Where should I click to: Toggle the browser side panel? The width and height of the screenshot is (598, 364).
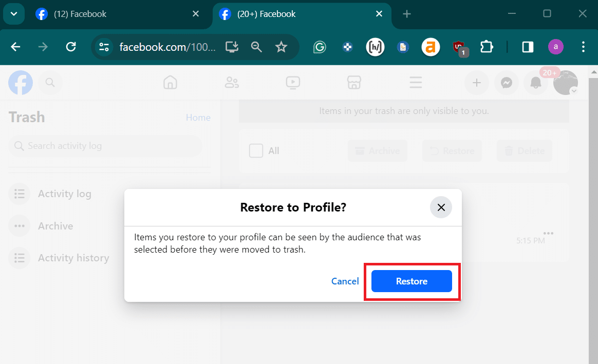pyautogui.click(x=528, y=47)
